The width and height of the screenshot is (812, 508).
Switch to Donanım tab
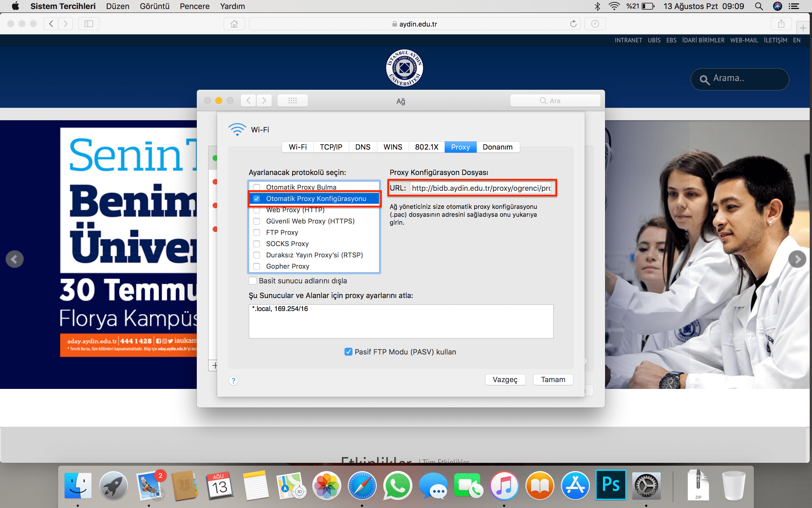[498, 147]
